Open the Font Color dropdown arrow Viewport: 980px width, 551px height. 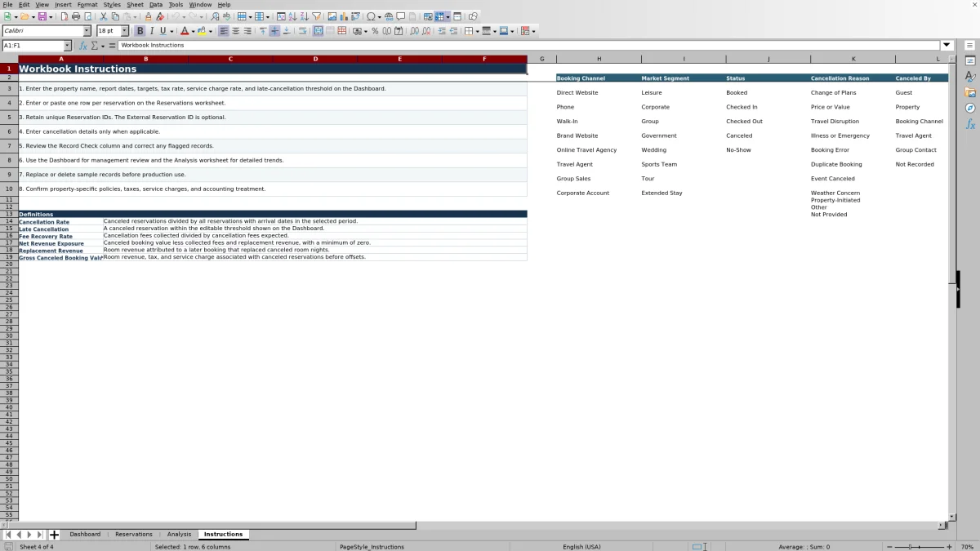point(193,31)
